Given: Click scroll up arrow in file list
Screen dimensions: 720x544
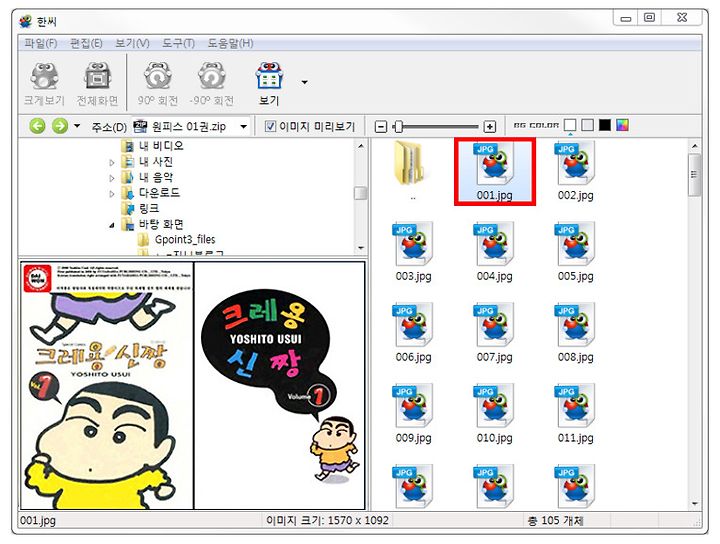Looking at the screenshot, I should click(695, 146).
